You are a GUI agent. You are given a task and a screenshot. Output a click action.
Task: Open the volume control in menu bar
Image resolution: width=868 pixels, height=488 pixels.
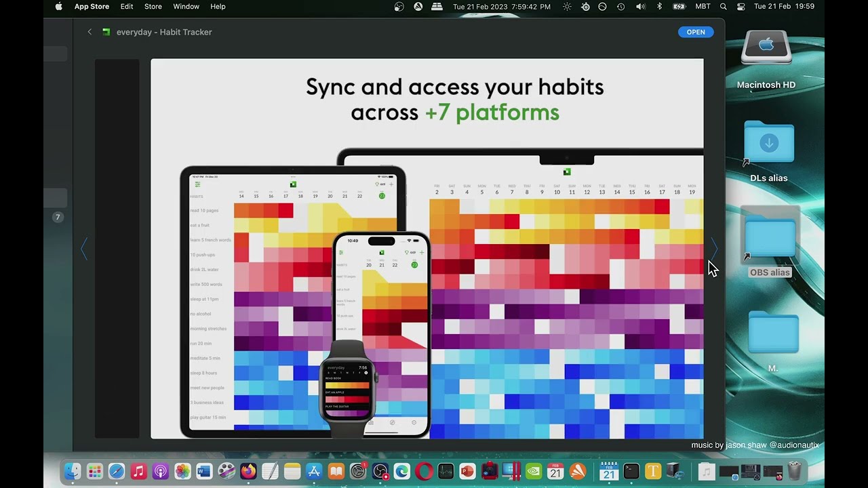[640, 7]
